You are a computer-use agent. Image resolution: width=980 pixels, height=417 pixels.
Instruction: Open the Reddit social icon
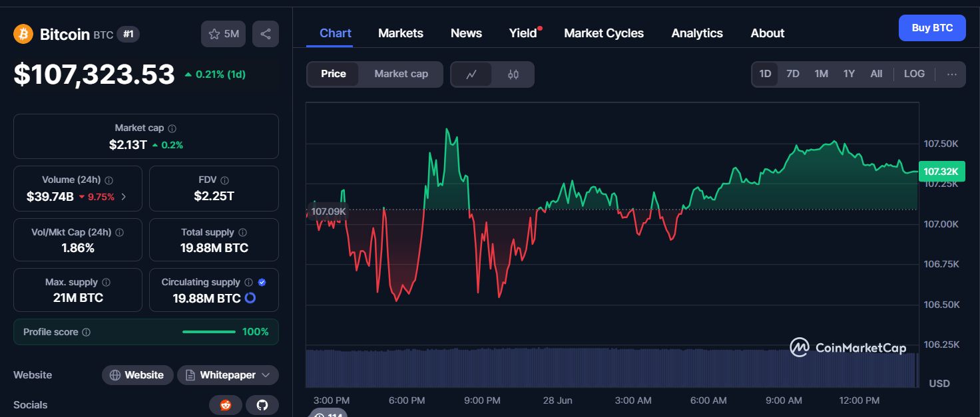click(226, 405)
